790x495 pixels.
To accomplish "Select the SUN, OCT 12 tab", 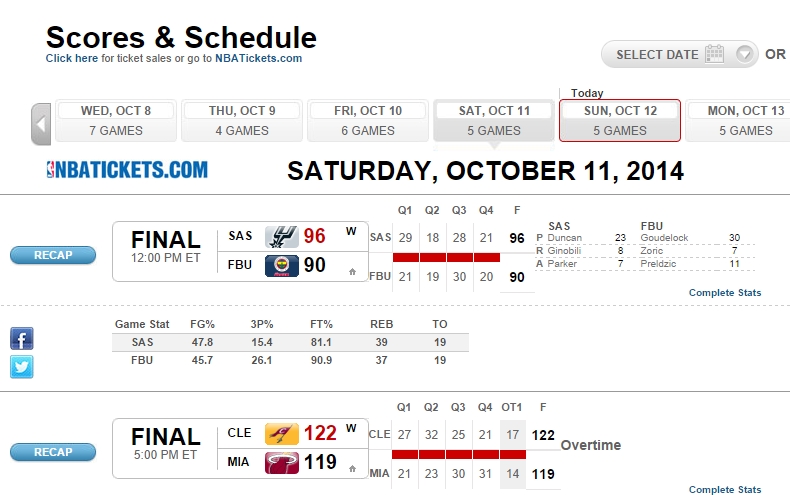I will coord(620,120).
